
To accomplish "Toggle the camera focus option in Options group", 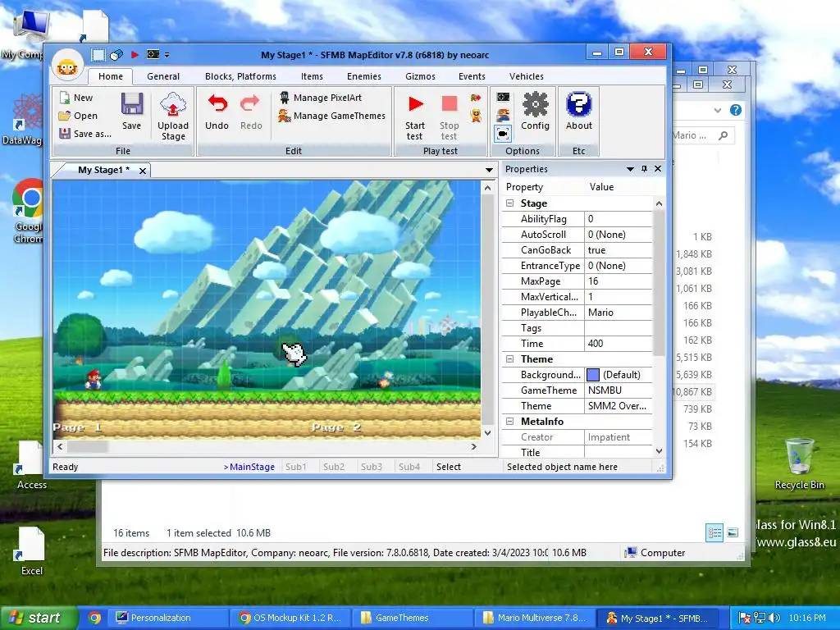I will (503, 134).
